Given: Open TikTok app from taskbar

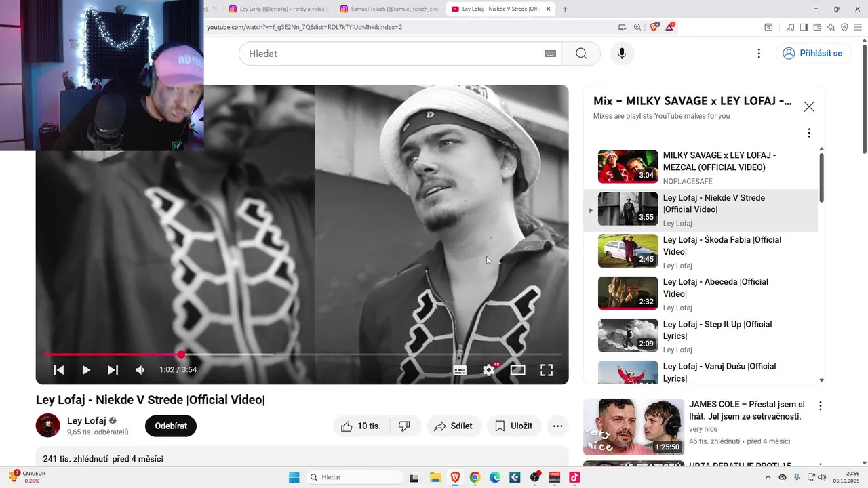Looking at the screenshot, I should [x=574, y=477].
